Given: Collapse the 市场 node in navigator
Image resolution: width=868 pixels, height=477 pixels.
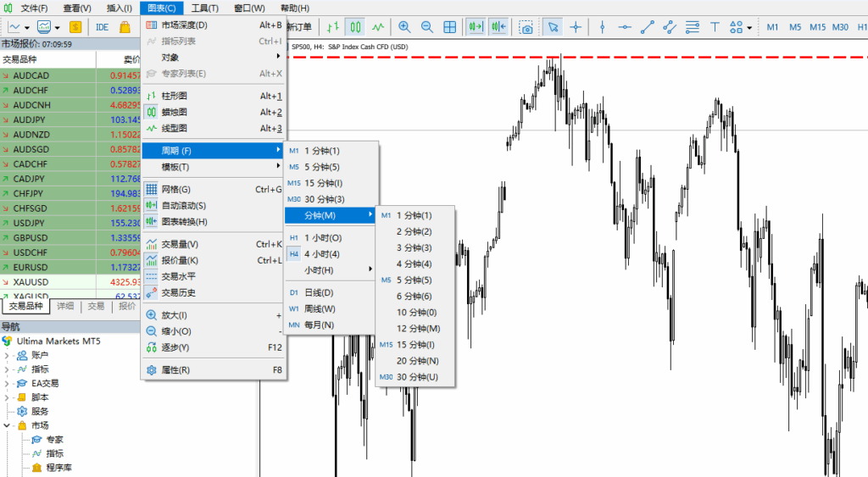Looking at the screenshot, I should 7,425.
